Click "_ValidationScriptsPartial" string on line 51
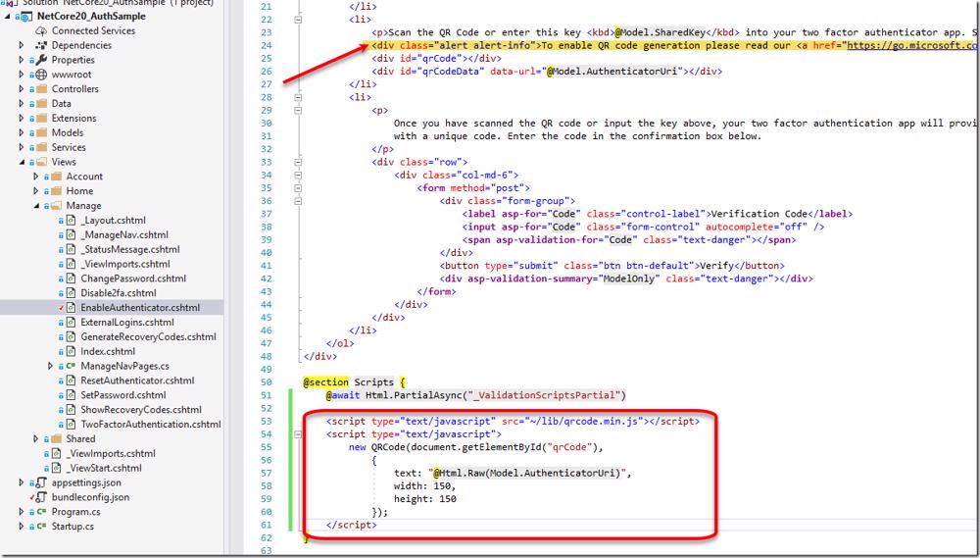Screen dimensions: 980x558 544,395
